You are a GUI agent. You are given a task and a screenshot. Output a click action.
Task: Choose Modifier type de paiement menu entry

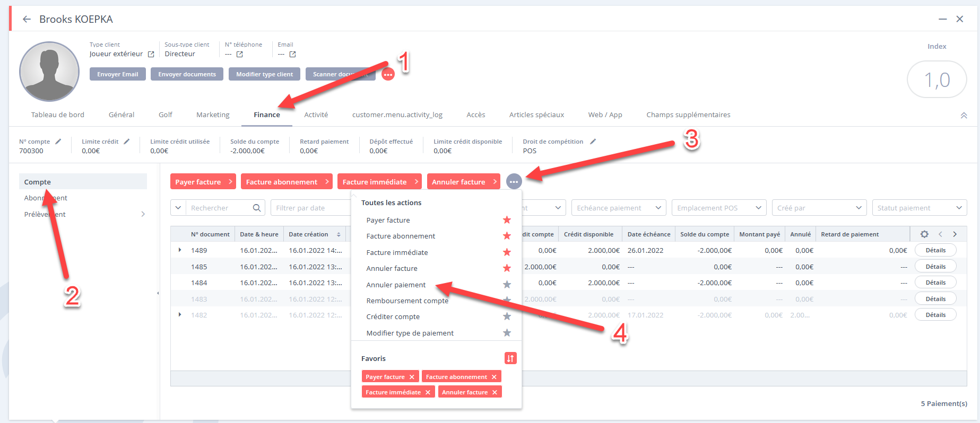(x=410, y=333)
